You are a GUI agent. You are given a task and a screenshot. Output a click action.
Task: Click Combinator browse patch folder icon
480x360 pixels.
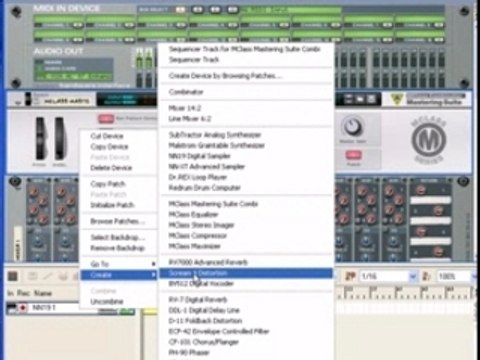click(x=360, y=99)
